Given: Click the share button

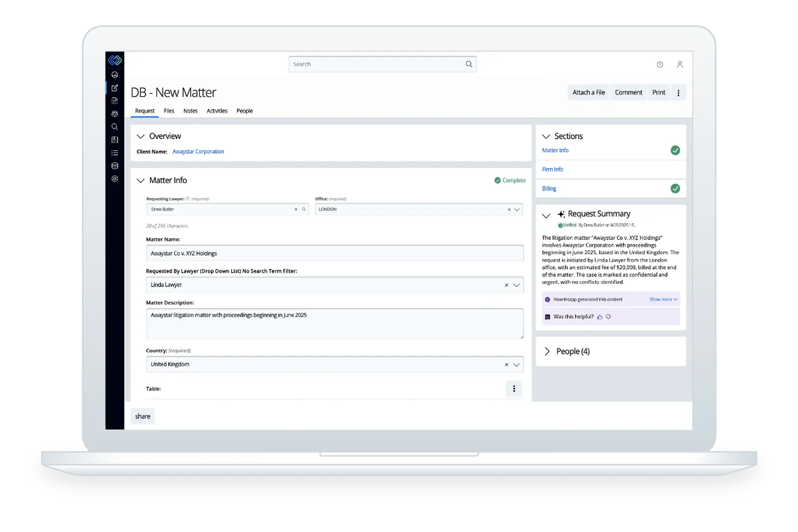Looking at the screenshot, I should (143, 416).
